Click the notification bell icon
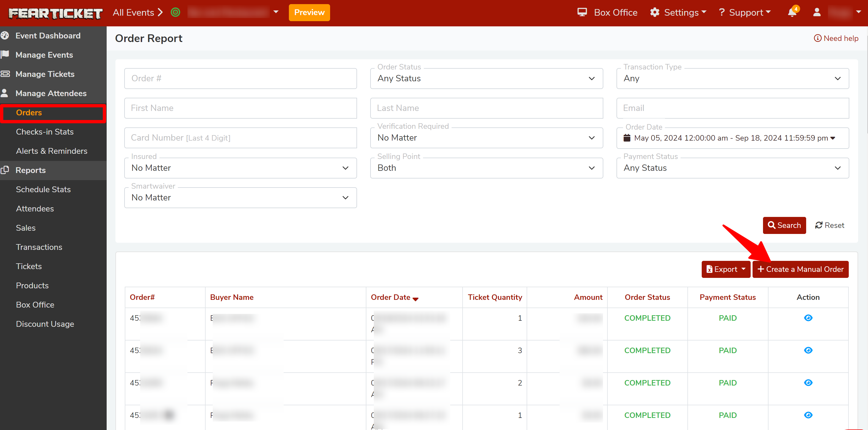 792,13
